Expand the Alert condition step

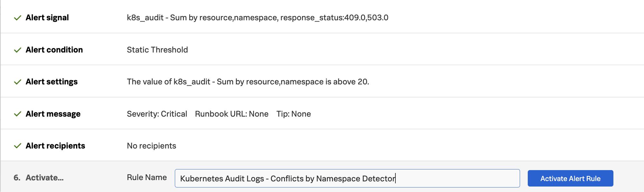click(x=54, y=50)
